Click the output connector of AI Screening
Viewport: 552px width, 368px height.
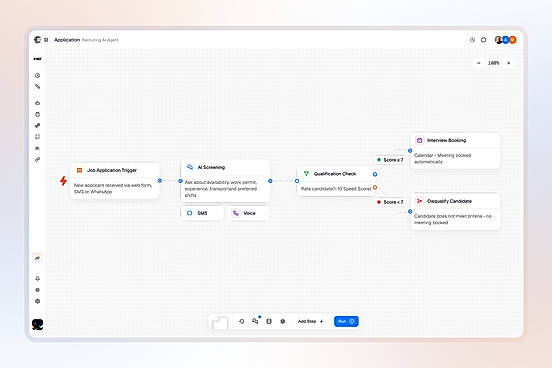pos(270,181)
